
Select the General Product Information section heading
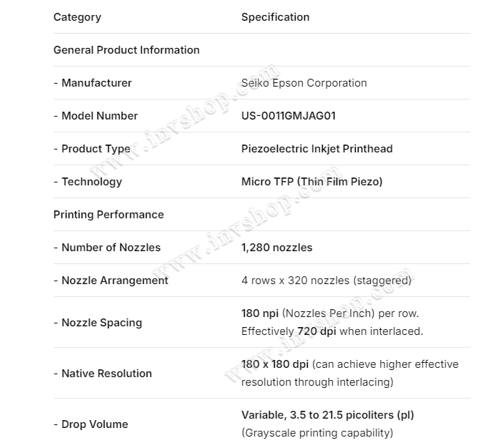tap(126, 50)
